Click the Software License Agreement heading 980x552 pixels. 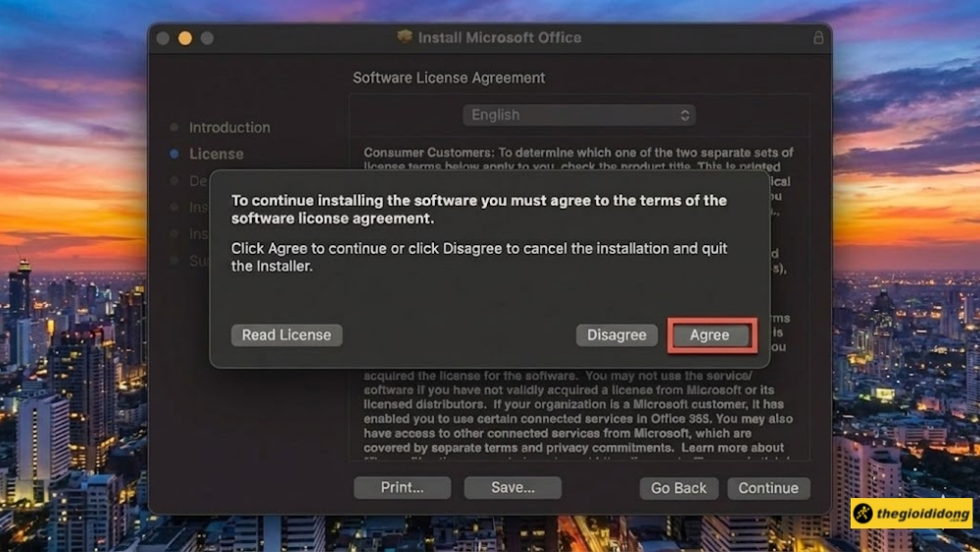click(449, 77)
